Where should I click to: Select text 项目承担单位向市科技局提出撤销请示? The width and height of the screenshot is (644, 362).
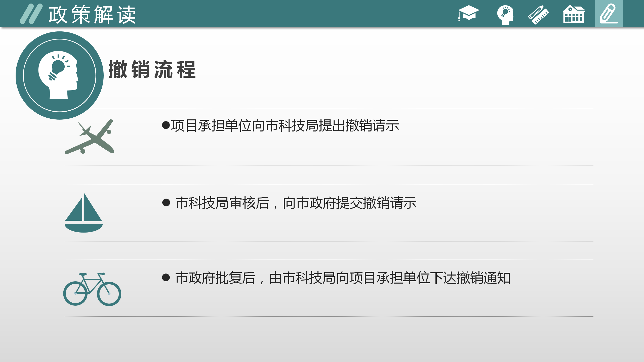285,125
